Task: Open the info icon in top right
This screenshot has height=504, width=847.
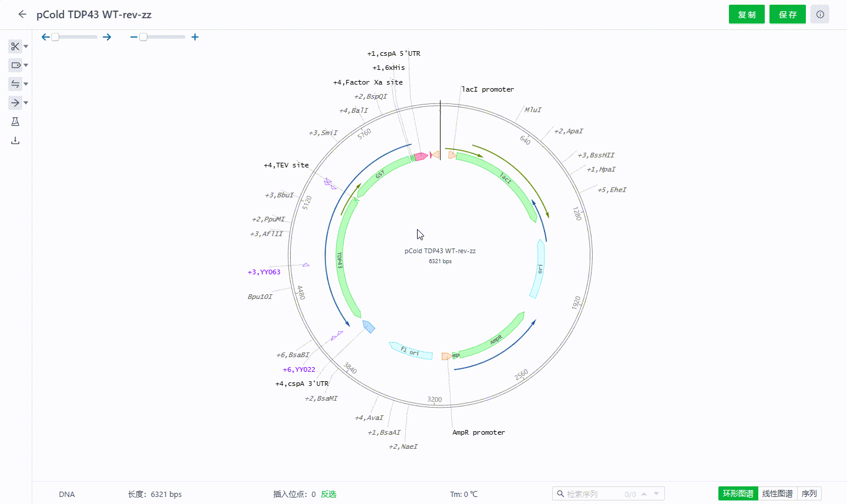Action: point(820,15)
